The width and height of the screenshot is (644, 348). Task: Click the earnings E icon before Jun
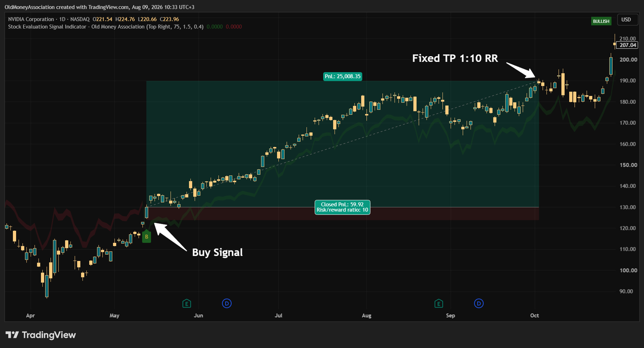coord(187,303)
